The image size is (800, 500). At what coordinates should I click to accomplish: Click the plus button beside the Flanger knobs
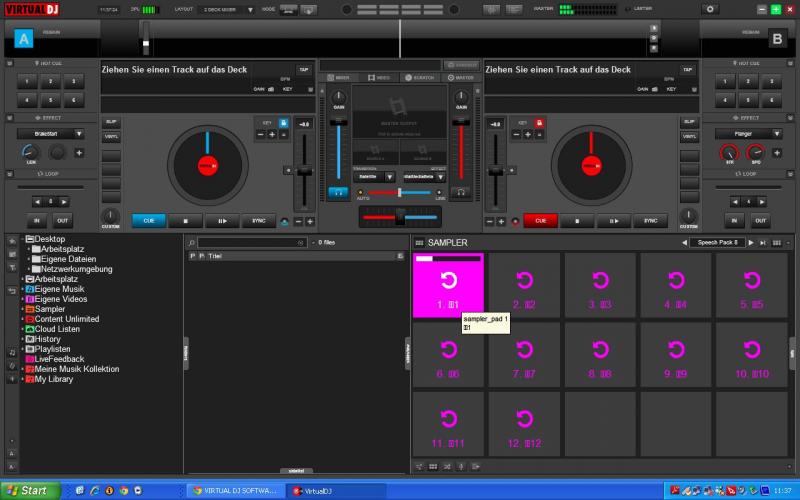pos(778,153)
